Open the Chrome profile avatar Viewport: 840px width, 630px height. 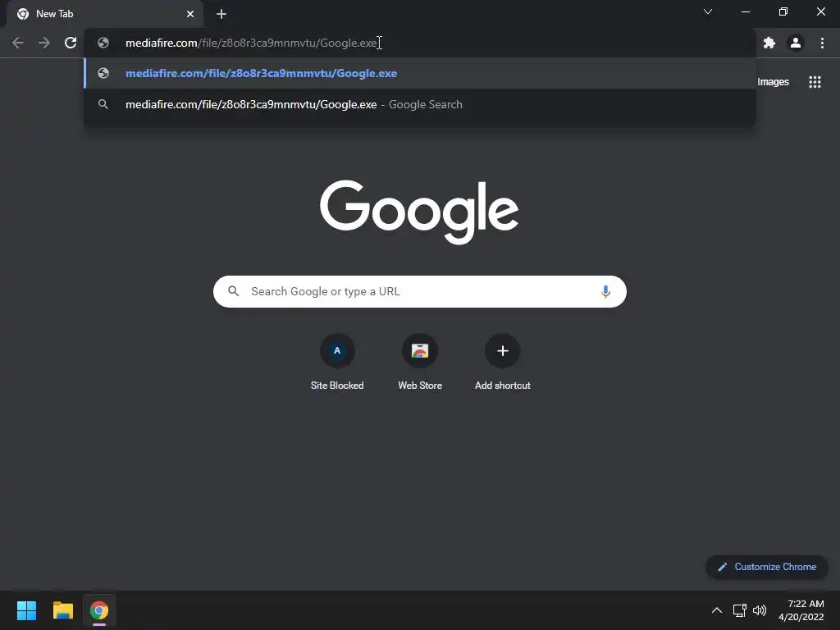pyautogui.click(x=796, y=43)
